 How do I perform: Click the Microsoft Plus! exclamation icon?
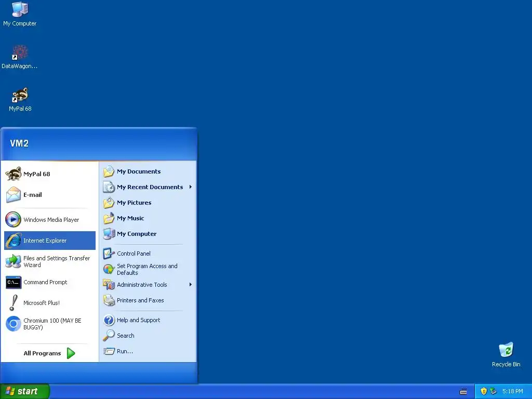tap(13, 303)
